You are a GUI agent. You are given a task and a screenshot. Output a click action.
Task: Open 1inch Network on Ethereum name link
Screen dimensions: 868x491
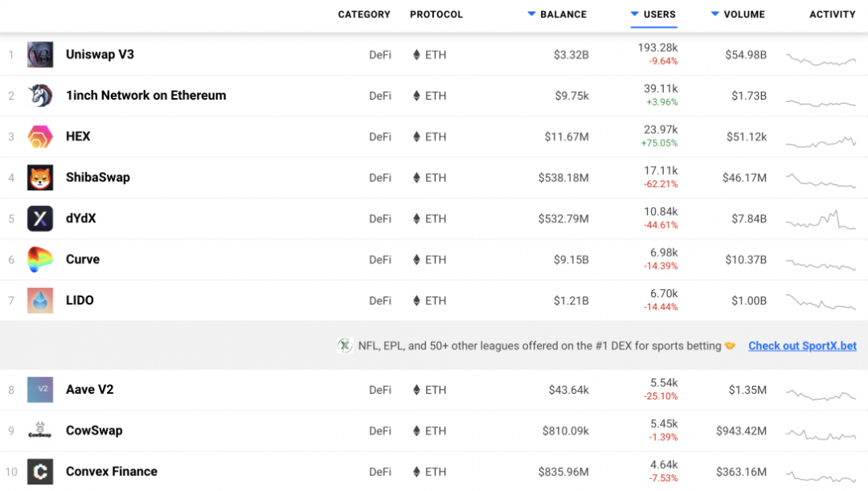pyautogui.click(x=145, y=96)
